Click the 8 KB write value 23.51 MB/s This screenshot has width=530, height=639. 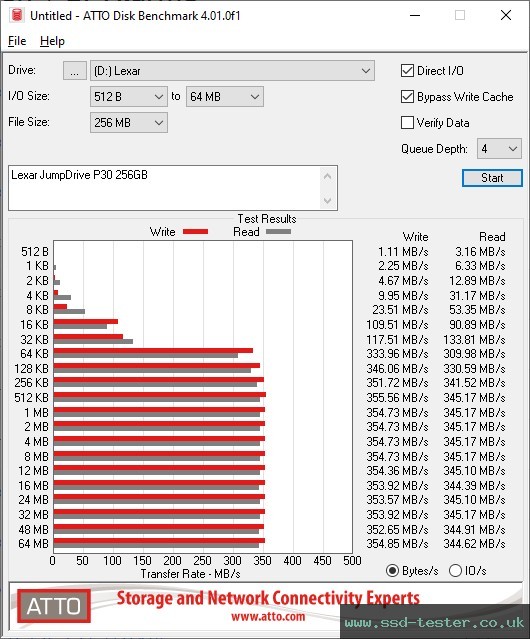tap(400, 310)
